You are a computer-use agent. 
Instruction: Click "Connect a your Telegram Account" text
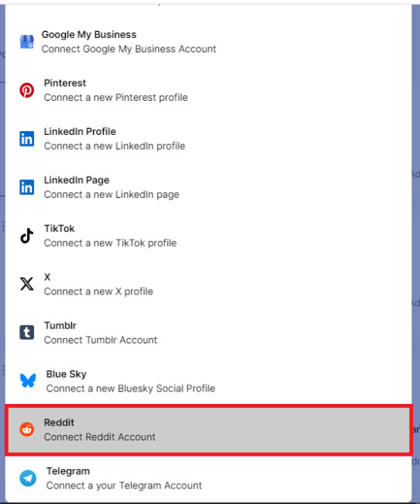tap(124, 485)
